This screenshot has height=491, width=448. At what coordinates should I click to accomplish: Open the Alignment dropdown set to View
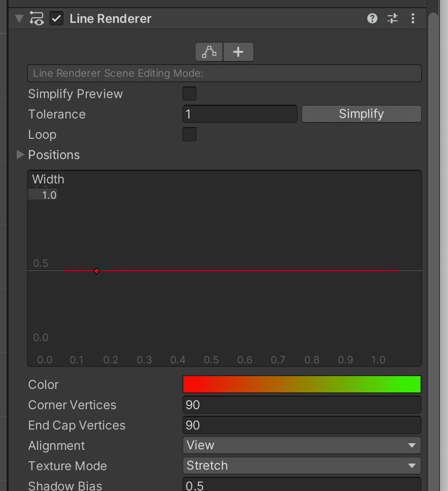pyautogui.click(x=301, y=446)
